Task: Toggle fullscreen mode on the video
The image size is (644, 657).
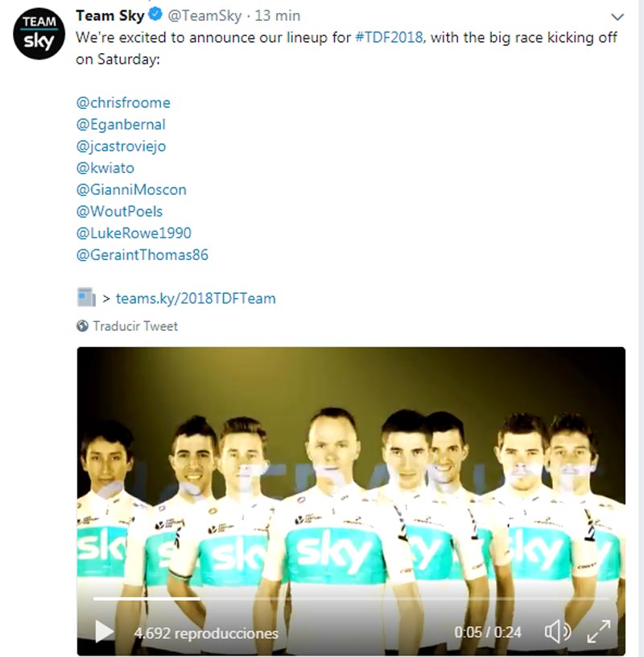Action: 599,631
